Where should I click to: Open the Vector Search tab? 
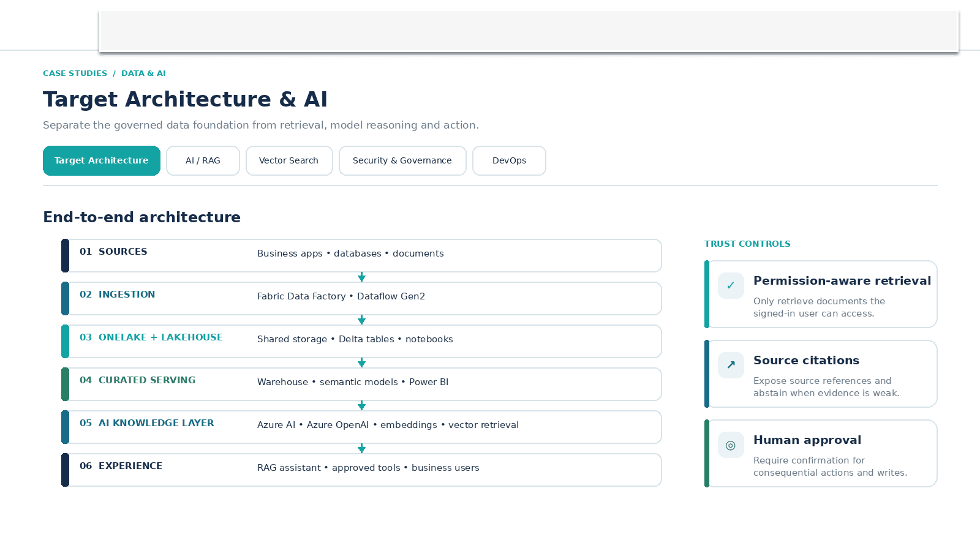coord(289,160)
